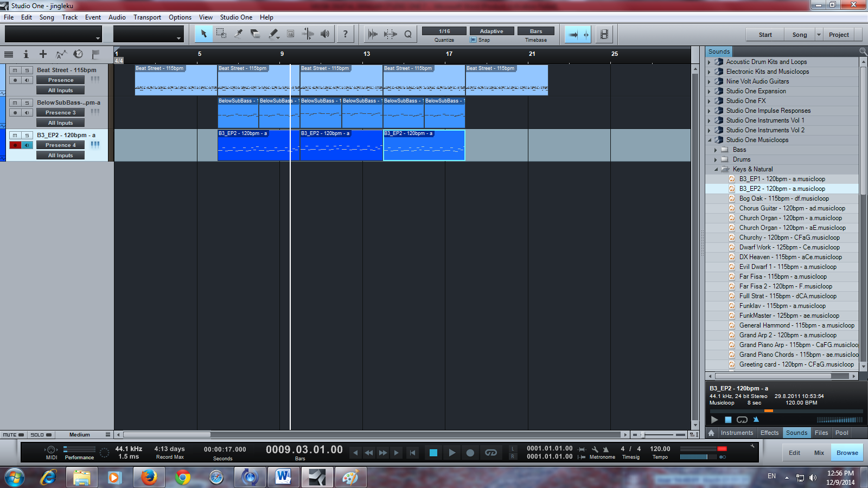Toggle the Autoscroll arrow icon
This screenshot has height=488, width=868.
click(x=573, y=35)
